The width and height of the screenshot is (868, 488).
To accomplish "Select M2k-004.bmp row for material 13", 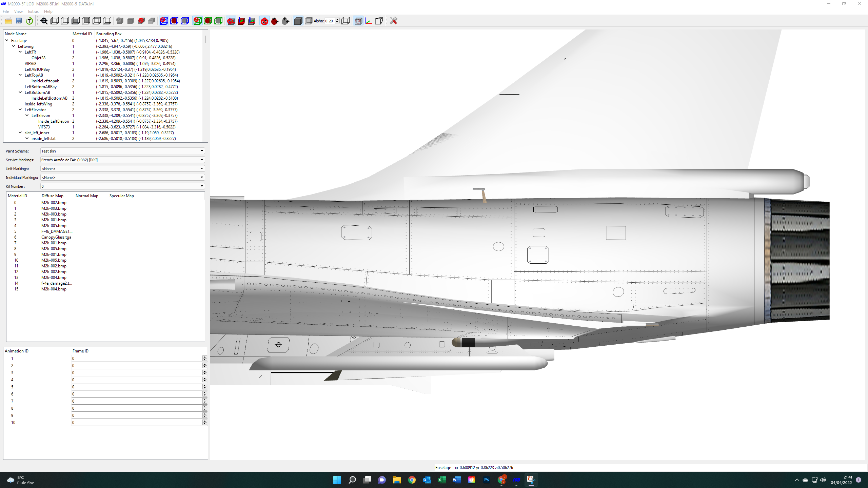I will click(54, 278).
